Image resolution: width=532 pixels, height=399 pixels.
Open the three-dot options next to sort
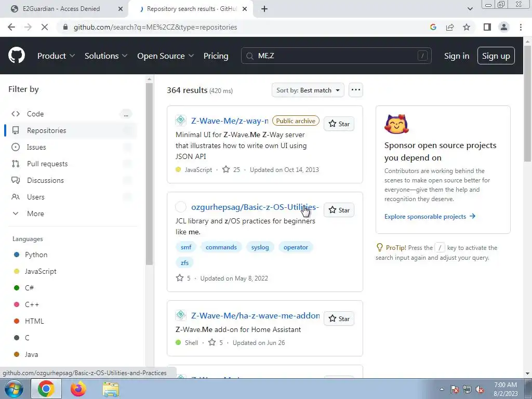point(355,90)
